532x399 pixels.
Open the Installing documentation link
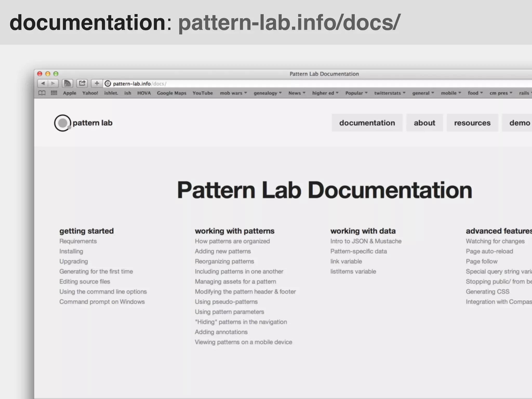[71, 251]
